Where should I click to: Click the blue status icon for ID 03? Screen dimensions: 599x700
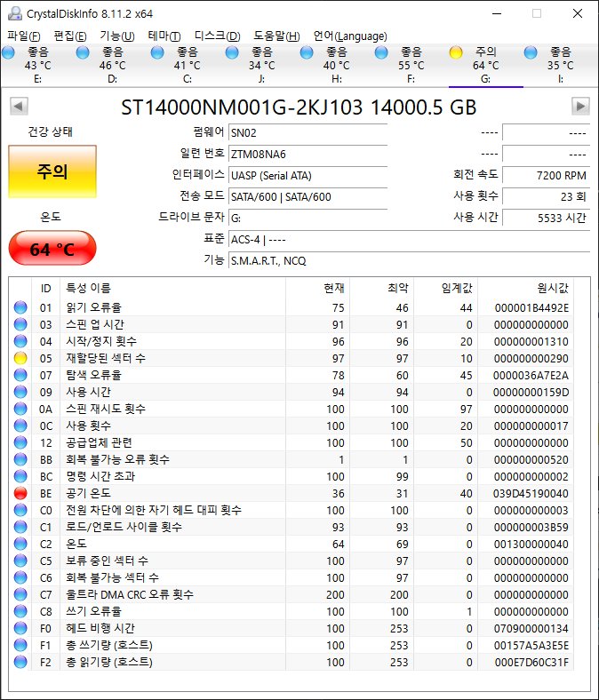point(20,324)
